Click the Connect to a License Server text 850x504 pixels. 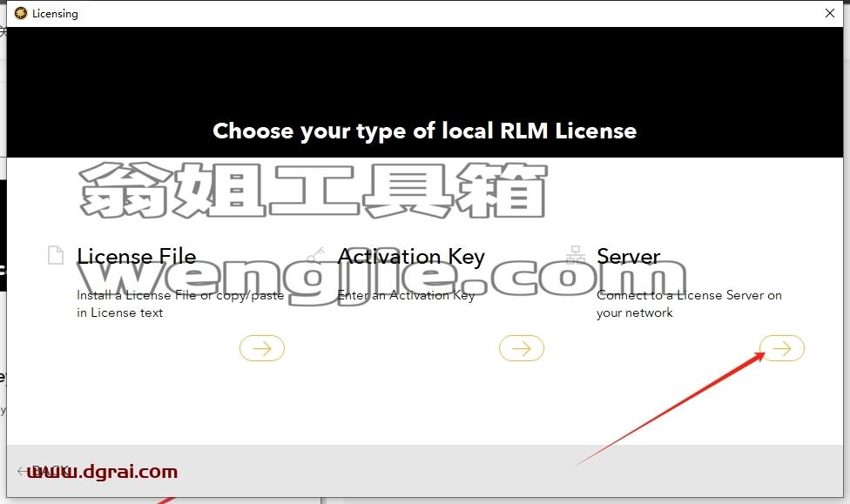(689, 304)
